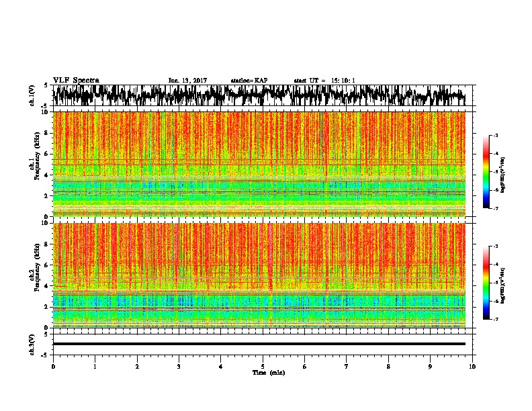This screenshot has height=411, width=532.
Task: Click the ch.1 frequency tick label "8"
Action: pos(47,133)
